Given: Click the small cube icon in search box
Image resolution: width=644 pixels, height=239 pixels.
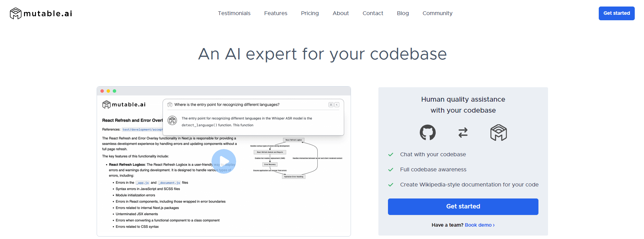Looking at the screenshot, I should point(170,105).
